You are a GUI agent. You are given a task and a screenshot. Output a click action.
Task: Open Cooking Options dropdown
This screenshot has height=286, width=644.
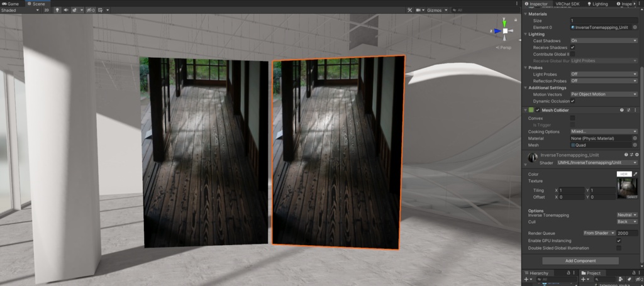pyautogui.click(x=604, y=131)
